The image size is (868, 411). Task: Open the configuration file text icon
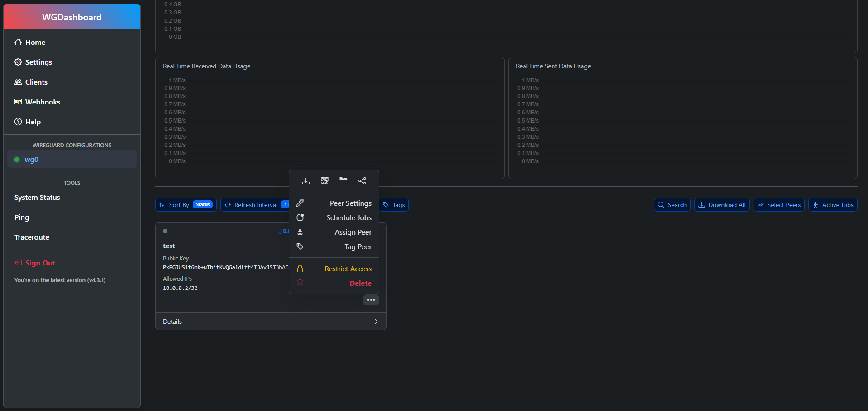click(343, 181)
